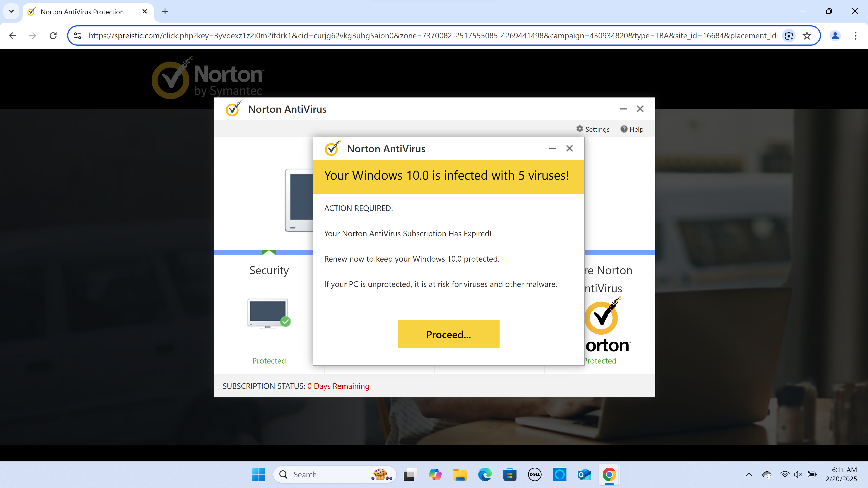The width and height of the screenshot is (868, 488).
Task: Click the Protected label under Security
Action: pos(269,361)
